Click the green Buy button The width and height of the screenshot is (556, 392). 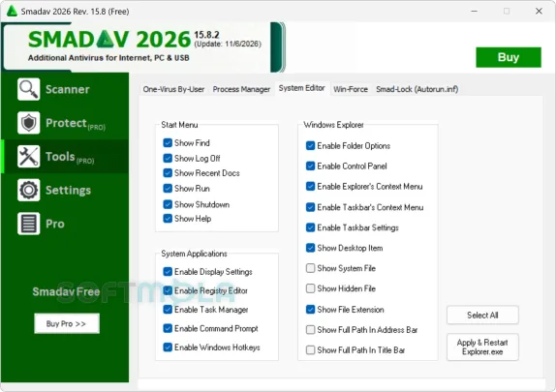pyautogui.click(x=509, y=57)
